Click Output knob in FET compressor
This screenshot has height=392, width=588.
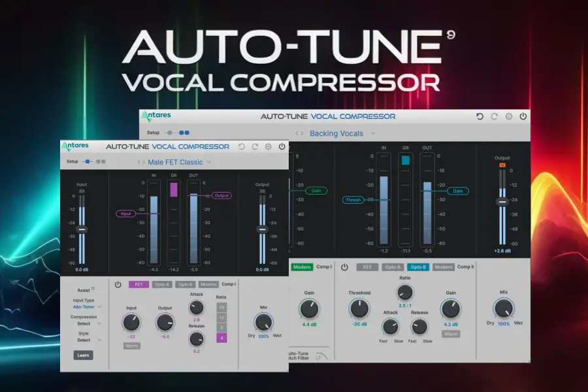pyautogui.click(x=165, y=322)
